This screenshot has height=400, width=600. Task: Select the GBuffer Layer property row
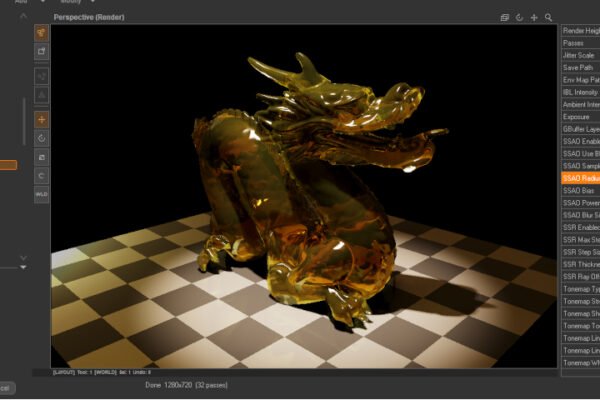580,129
